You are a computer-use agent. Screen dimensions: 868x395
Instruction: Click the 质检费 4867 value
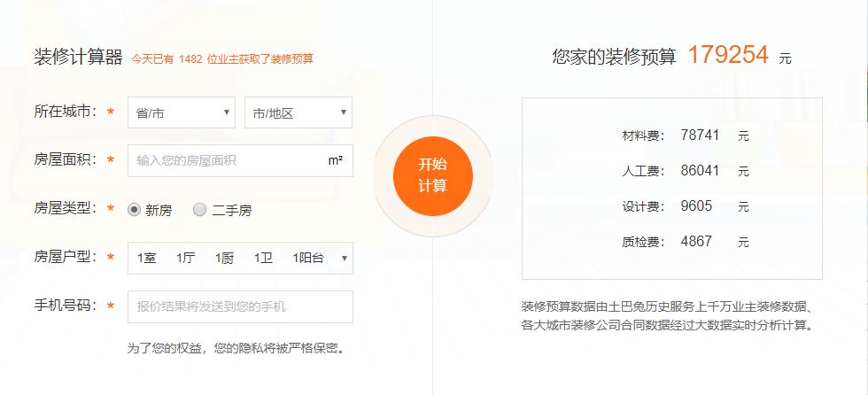pos(696,241)
